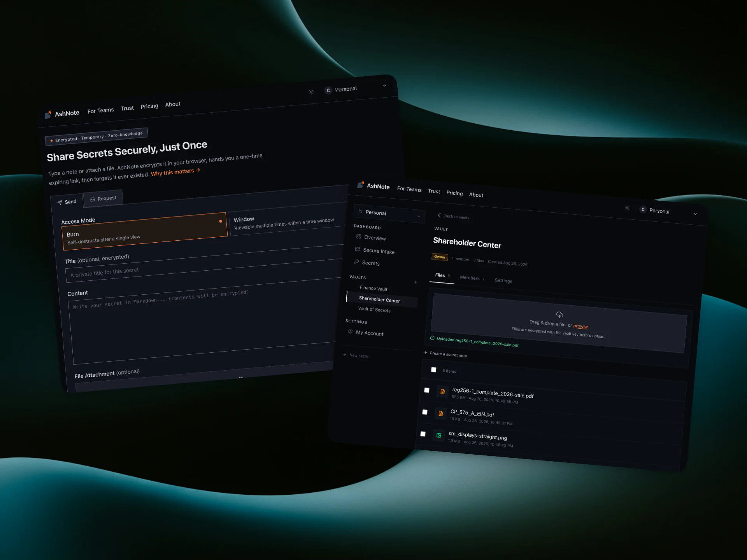Click the Secure Intake envelope icon
Screen dimensions: 747x560
[358, 249]
